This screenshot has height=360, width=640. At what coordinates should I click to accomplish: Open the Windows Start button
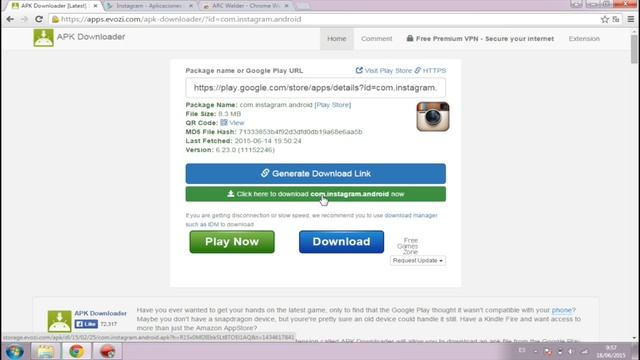coord(15,351)
